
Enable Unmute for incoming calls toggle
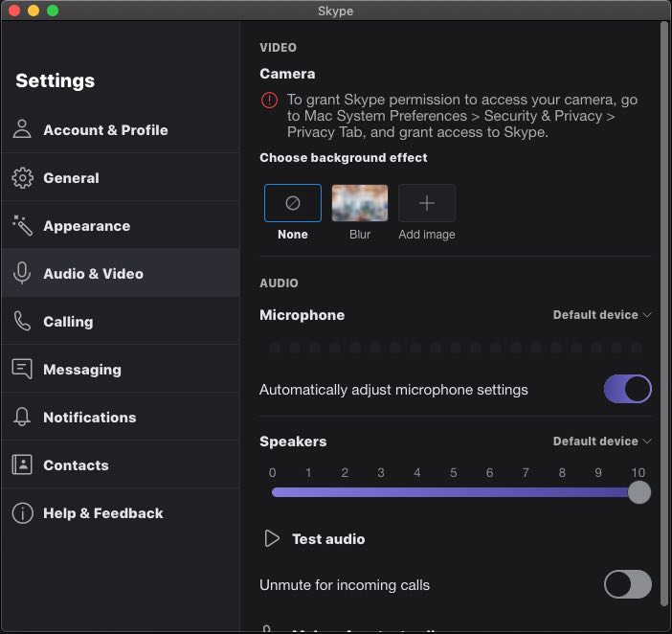627,584
